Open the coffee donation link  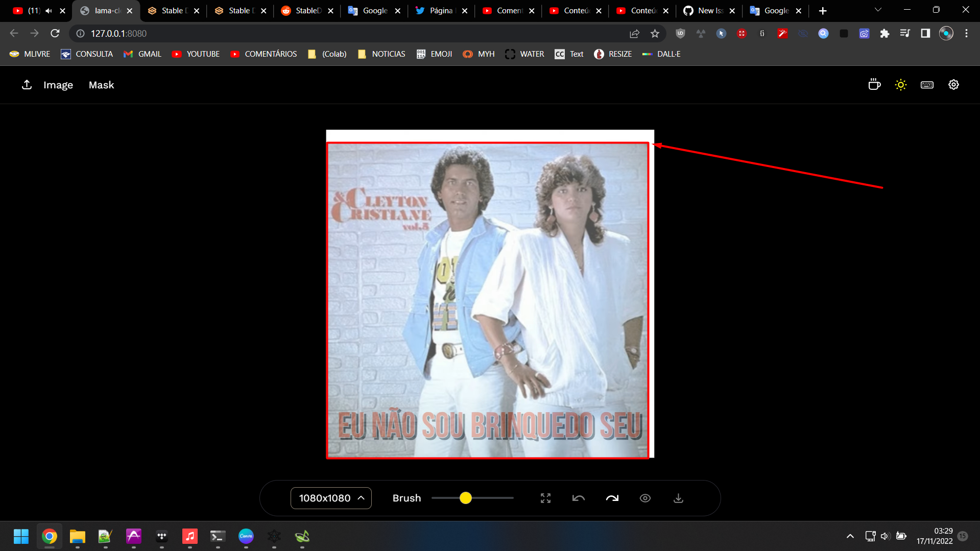[x=874, y=84]
